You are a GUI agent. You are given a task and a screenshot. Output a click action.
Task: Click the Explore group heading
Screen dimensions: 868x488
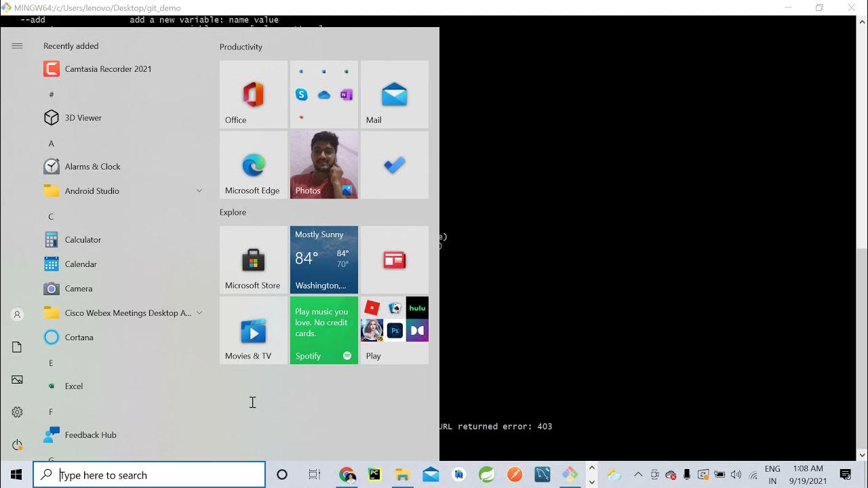(x=233, y=212)
